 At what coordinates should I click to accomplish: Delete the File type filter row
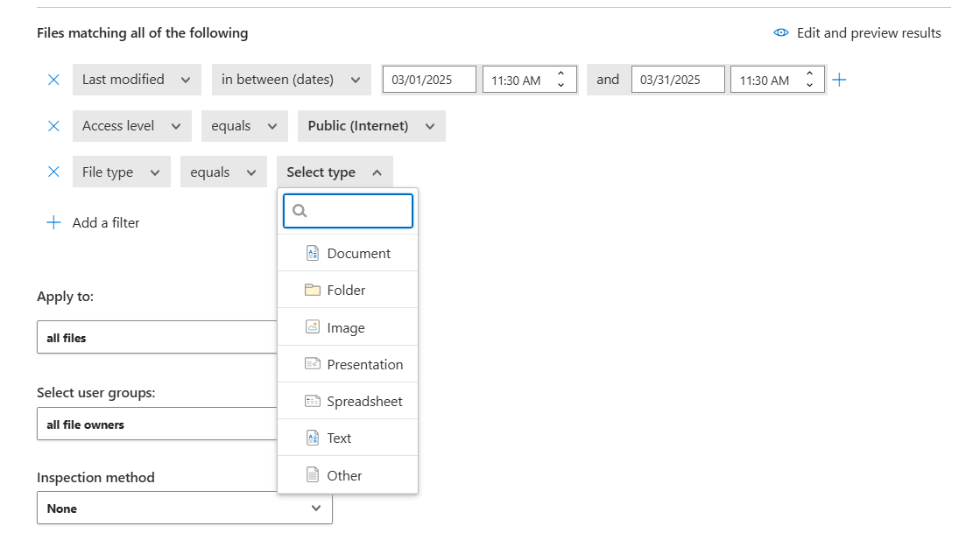tap(53, 172)
